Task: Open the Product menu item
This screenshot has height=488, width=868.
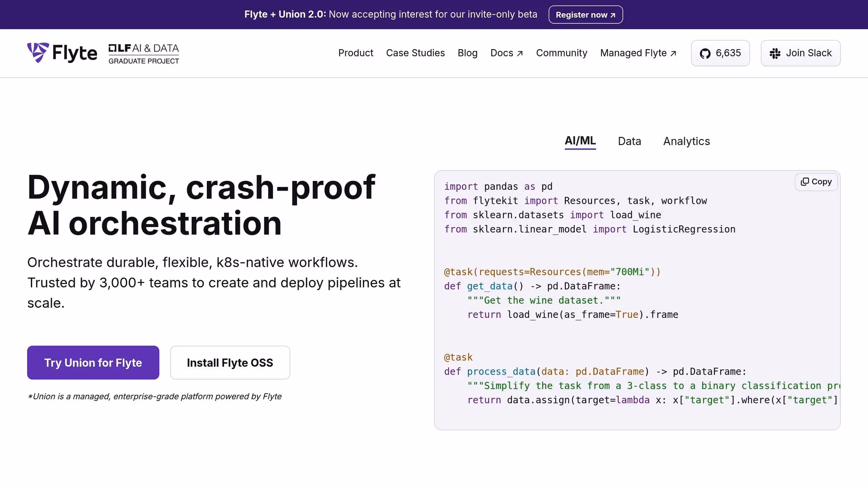Action: tap(356, 53)
